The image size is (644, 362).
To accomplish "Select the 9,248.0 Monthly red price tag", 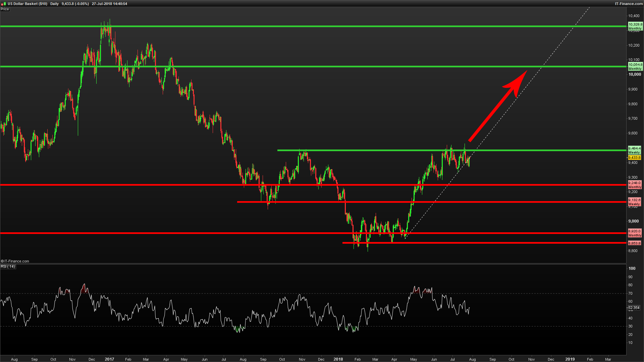I will pyautogui.click(x=635, y=185).
